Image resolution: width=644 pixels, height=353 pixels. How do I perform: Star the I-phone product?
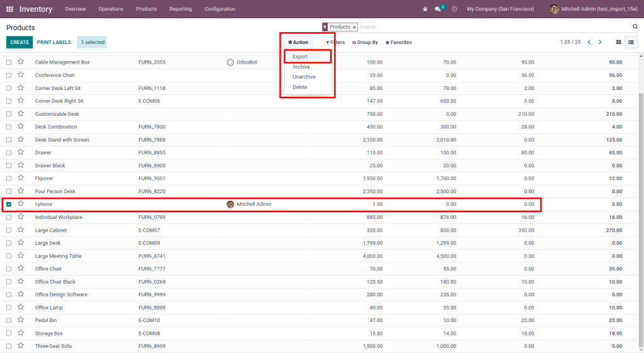click(21, 204)
